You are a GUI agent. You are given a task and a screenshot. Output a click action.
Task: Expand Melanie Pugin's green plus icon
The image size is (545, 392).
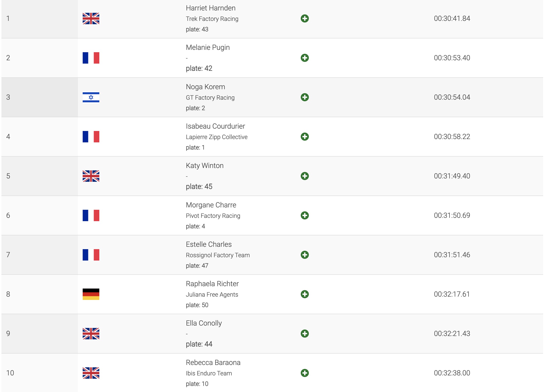305,58
